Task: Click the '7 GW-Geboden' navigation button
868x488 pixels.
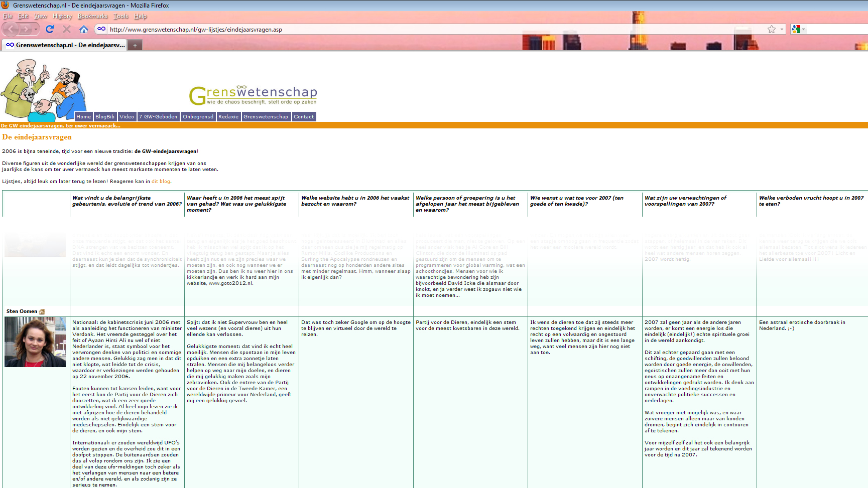Action: pyautogui.click(x=158, y=117)
